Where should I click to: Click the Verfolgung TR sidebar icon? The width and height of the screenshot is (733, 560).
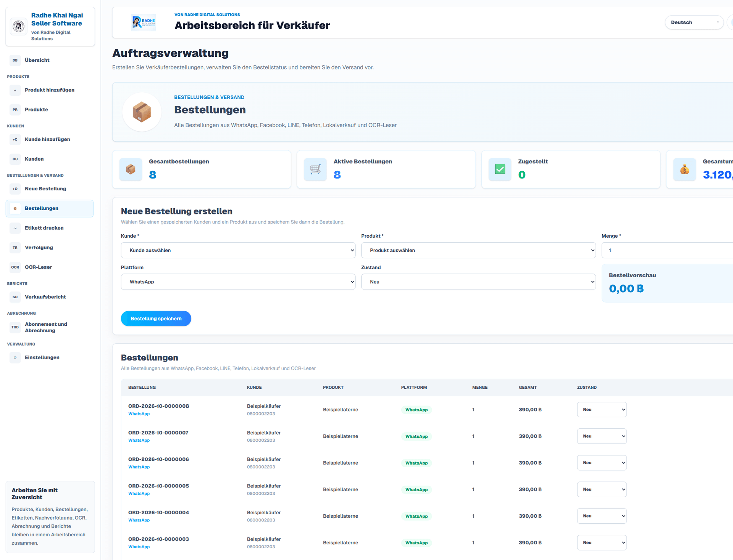15,248
